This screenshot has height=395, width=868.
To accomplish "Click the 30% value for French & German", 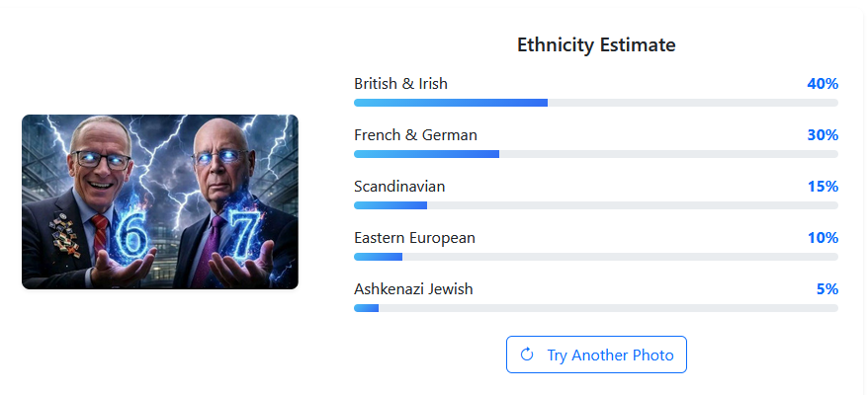I will click(823, 135).
